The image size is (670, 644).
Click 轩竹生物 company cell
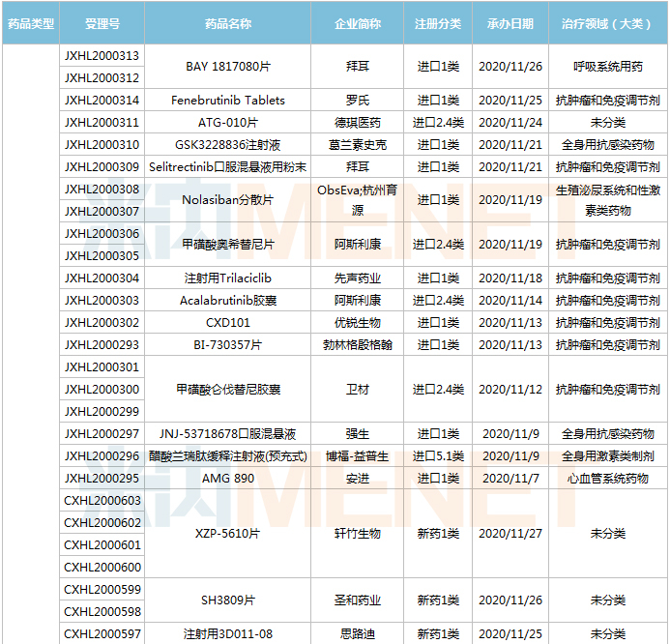357,534
